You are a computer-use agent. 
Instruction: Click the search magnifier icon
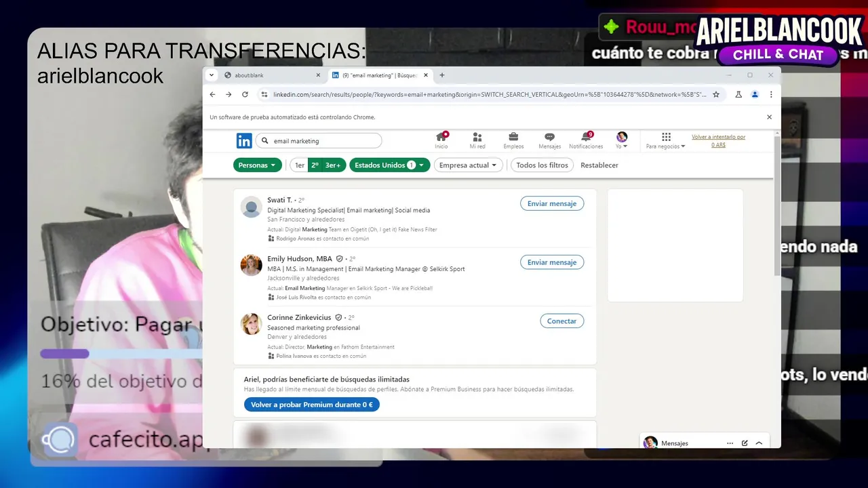tap(265, 141)
